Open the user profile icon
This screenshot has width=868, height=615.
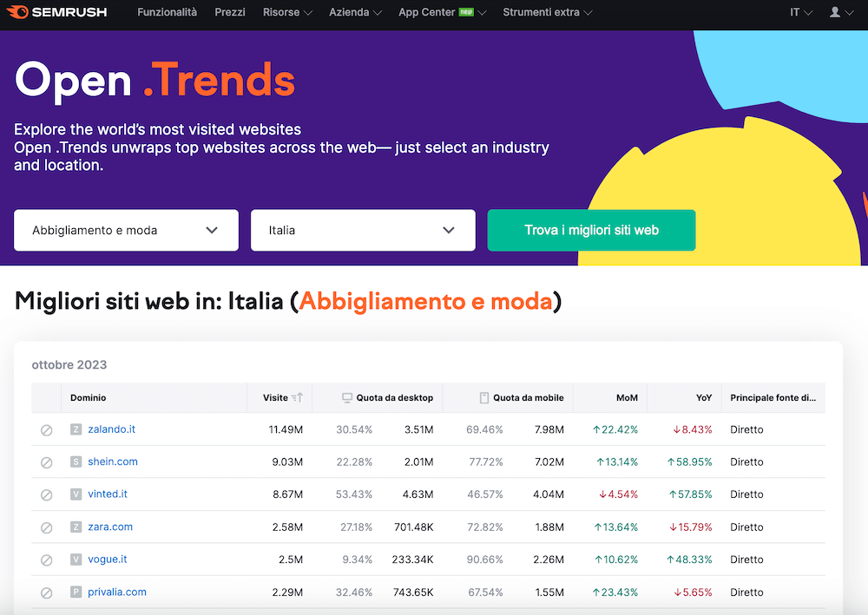tap(834, 13)
